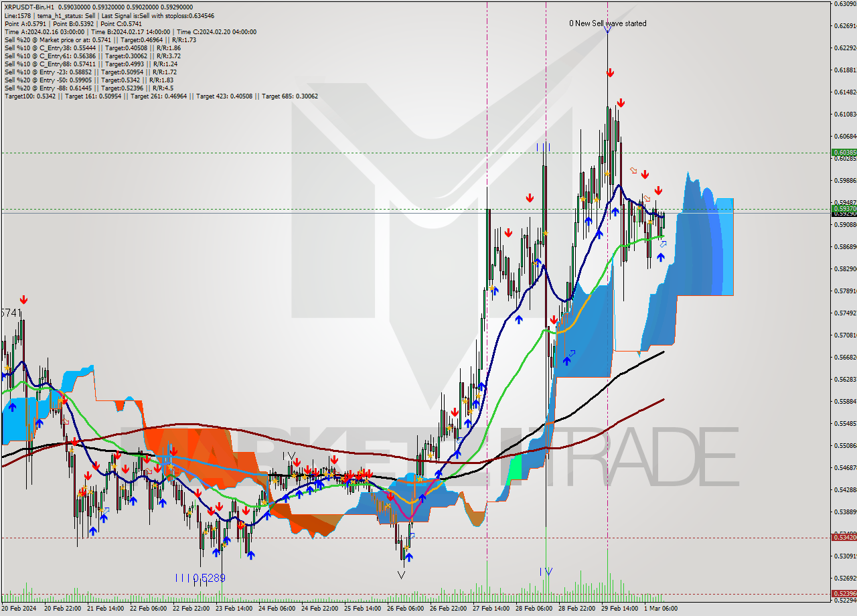This screenshot has height=616, width=857.
Task: Click the 'Sell %10 @ Entry -23: 0.58852' line
Action: [x=90, y=72]
